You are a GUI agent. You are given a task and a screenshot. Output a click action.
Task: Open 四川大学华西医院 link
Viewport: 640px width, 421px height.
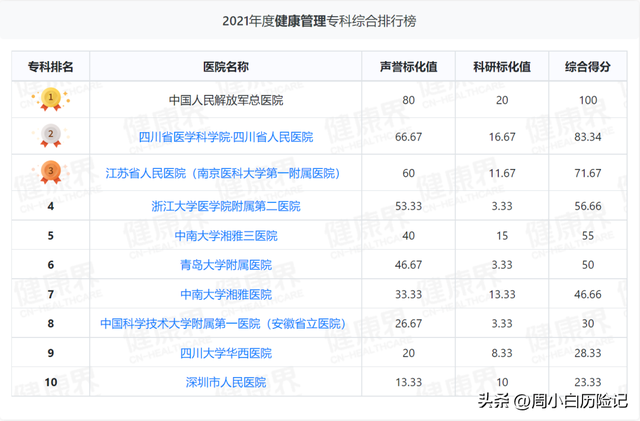[226, 353]
